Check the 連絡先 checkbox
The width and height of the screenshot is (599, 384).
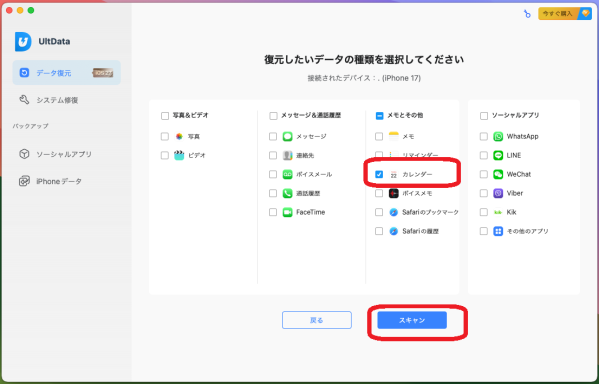273,155
